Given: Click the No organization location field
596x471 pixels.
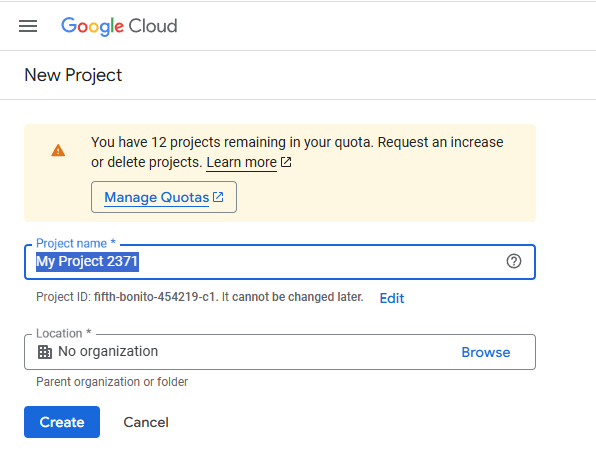Looking at the screenshot, I should 280,352.
